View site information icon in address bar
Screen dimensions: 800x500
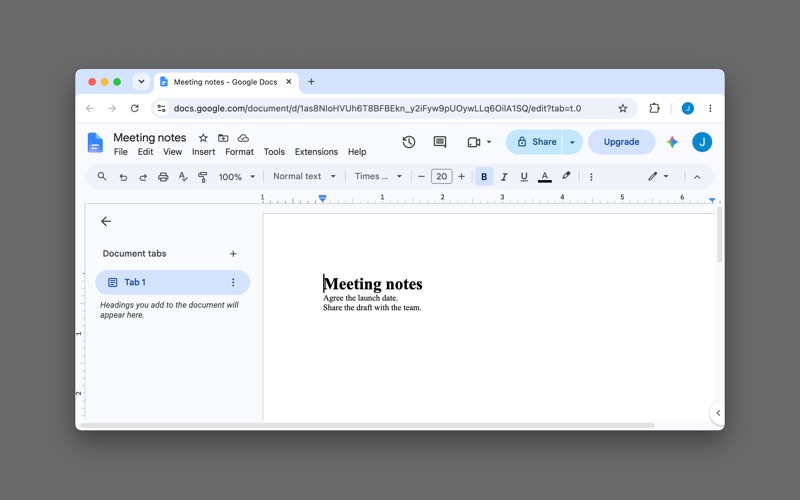point(161,108)
